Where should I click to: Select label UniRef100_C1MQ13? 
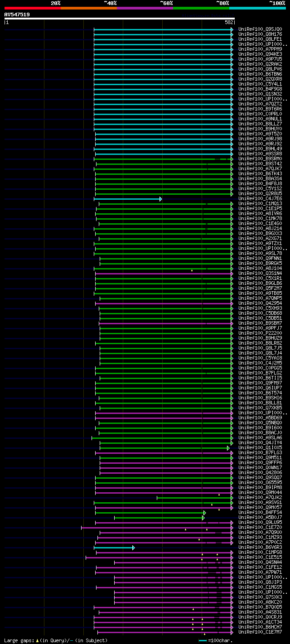coord(260,203)
